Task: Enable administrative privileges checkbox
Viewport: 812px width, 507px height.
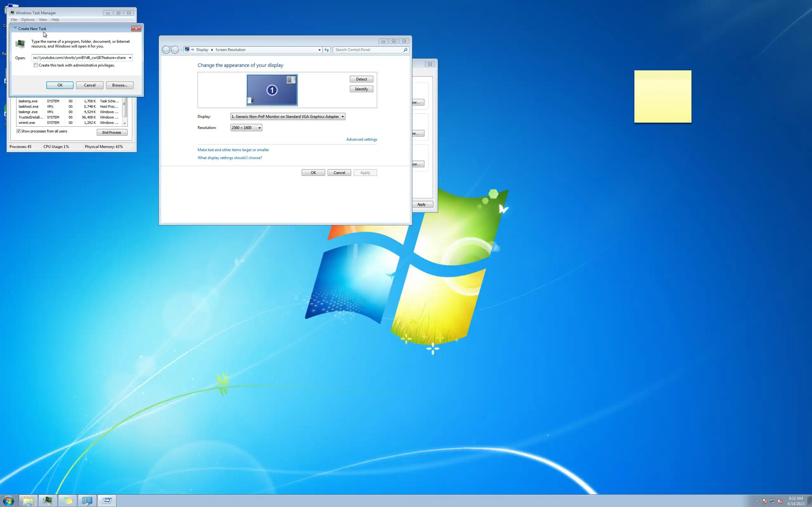Action: click(x=36, y=65)
